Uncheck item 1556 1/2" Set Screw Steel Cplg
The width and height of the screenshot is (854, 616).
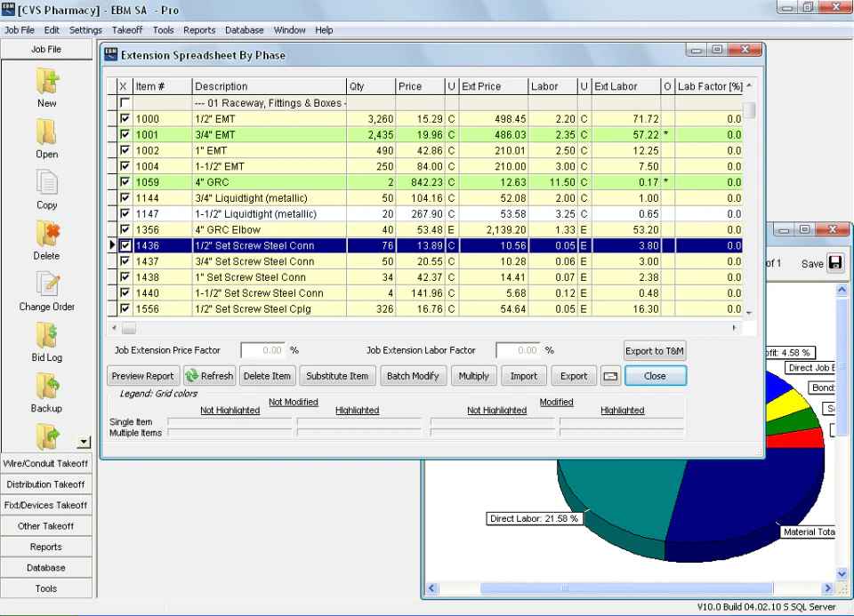125,308
